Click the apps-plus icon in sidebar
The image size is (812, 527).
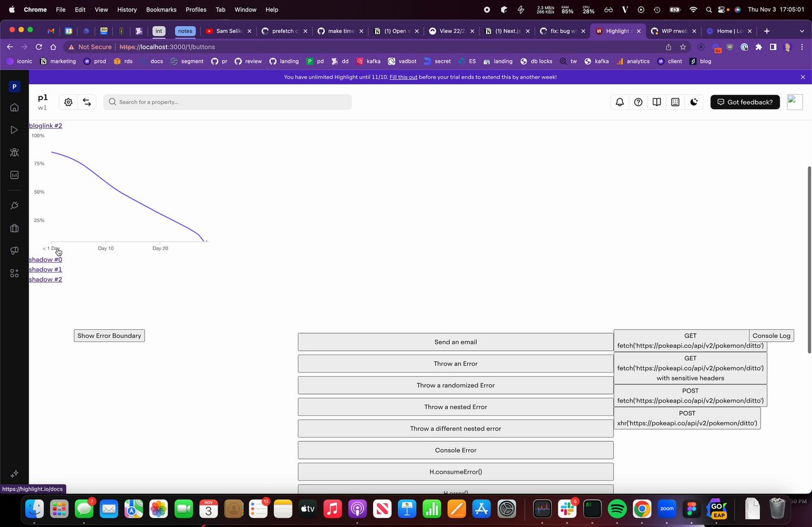[x=15, y=273]
